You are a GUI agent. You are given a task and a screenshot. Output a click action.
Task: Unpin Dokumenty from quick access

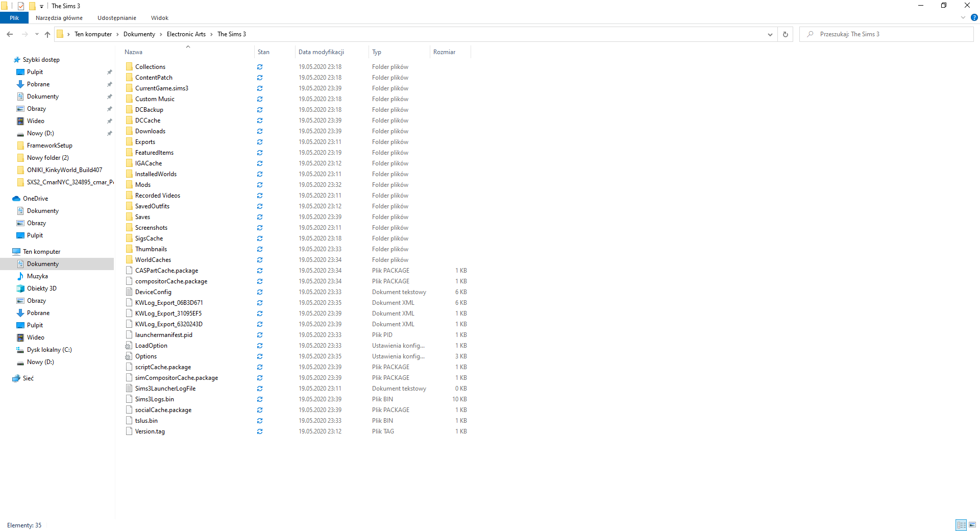[109, 96]
